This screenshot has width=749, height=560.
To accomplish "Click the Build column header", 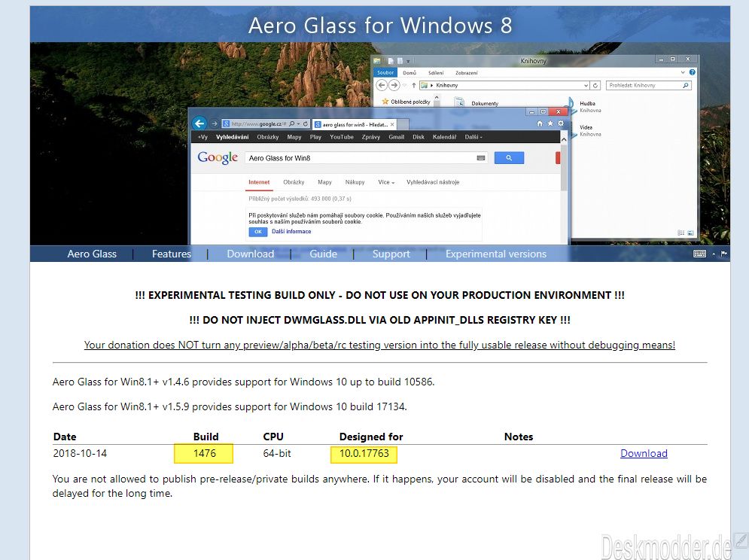I will click(206, 437).
